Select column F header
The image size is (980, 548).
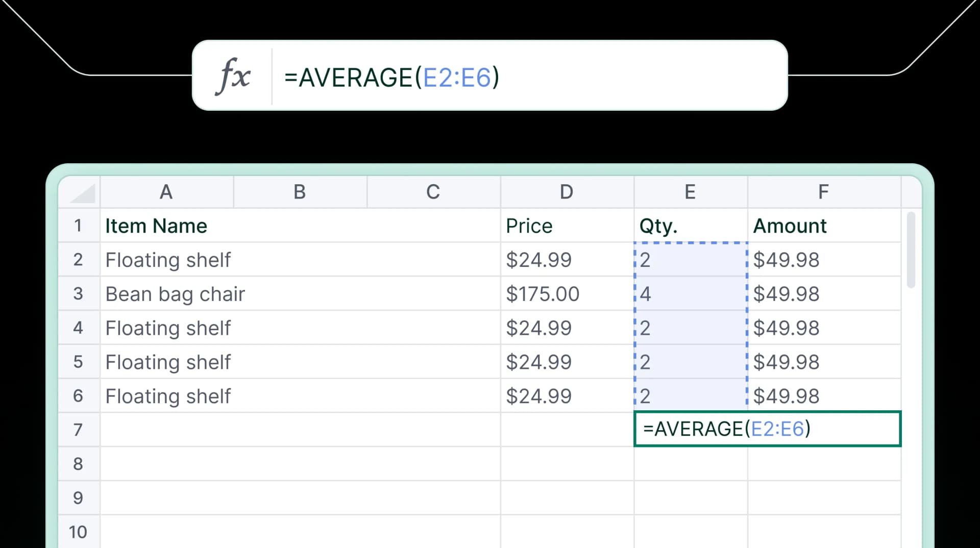pyautogui.click(x=824, y=192)
